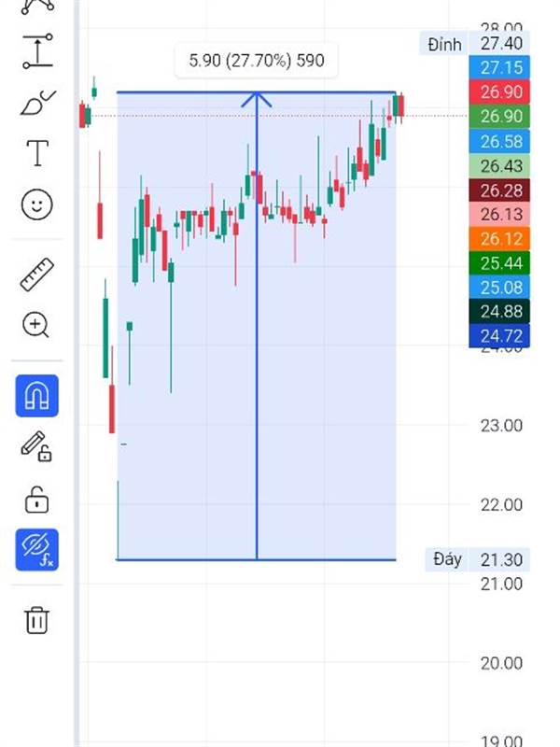Select the price range measurement tool

pyautogui.click(x=37, y=50)
